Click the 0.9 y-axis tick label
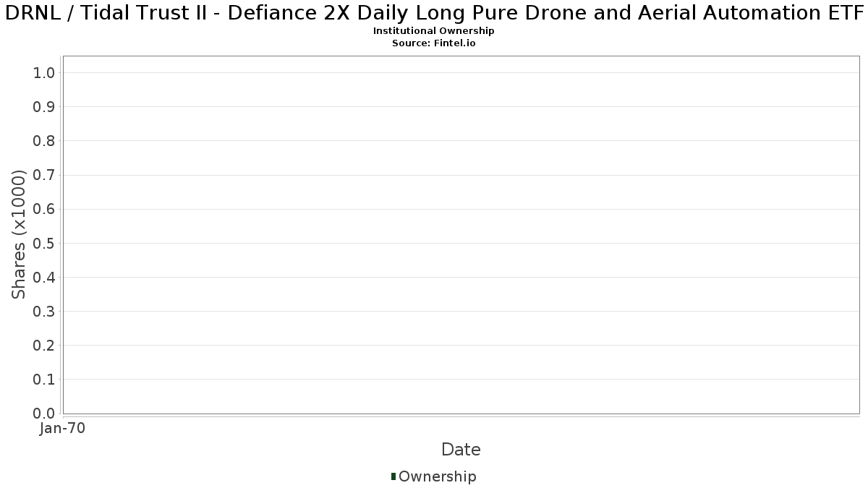 click(45, 107)
